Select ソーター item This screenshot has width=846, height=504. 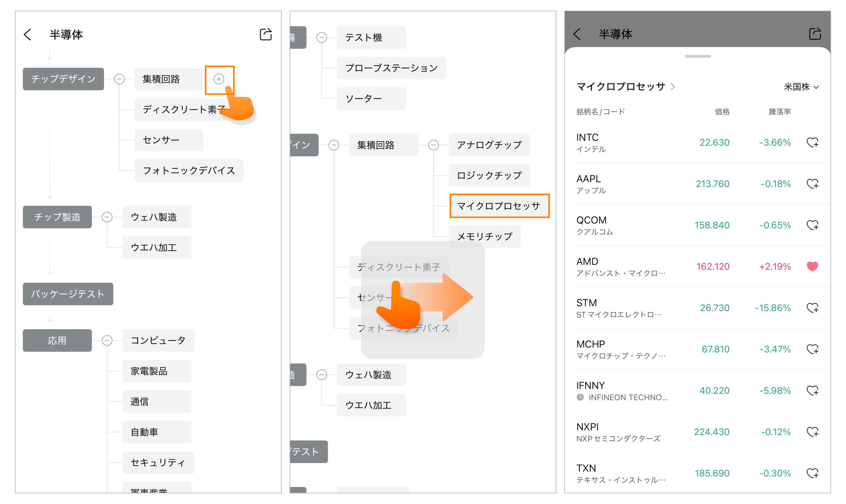pos(372,98)
